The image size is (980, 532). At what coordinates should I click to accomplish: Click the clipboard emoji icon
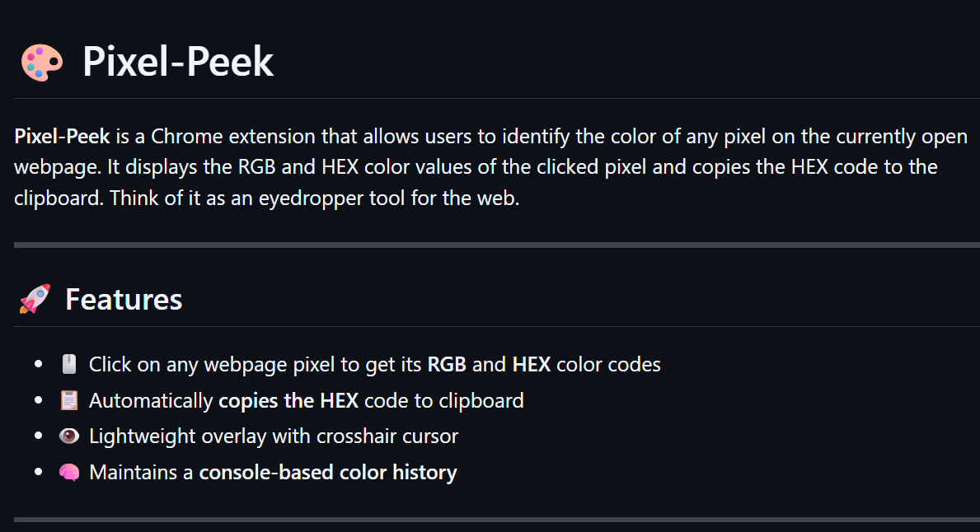click(69, 401)
